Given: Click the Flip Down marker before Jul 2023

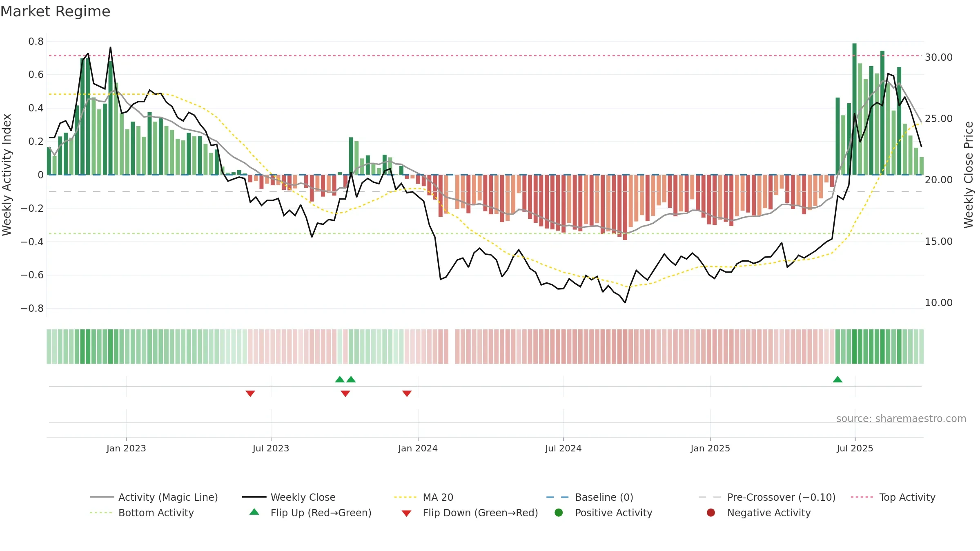Looking at the screenshot, I should [250, 393].
